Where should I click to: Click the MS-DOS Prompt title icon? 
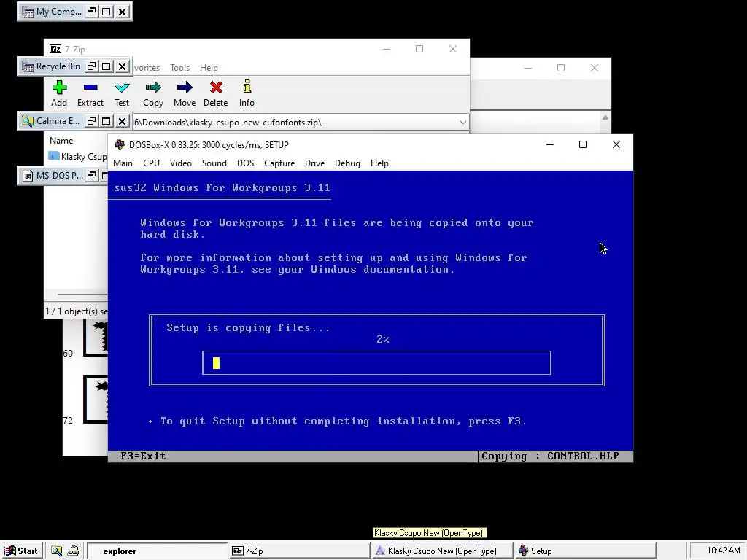pos(28,176)
